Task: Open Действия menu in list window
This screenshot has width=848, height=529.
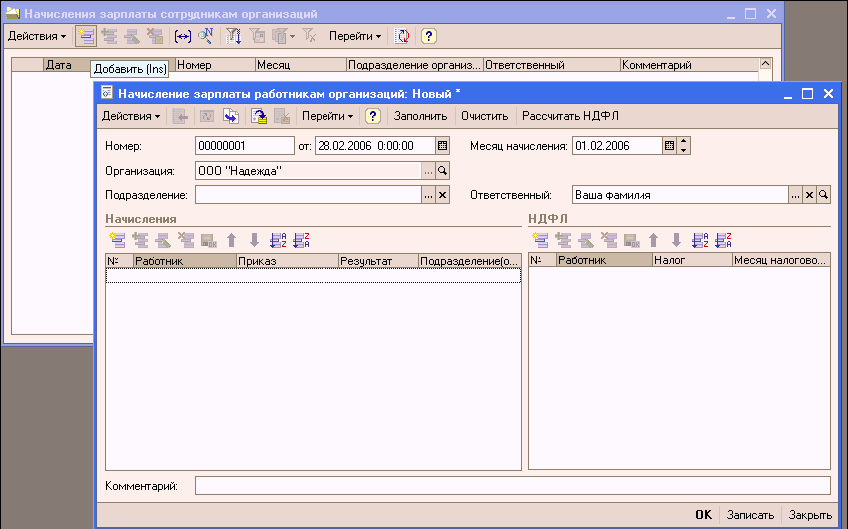Action: pyautogui.click(x=36, y=36)
